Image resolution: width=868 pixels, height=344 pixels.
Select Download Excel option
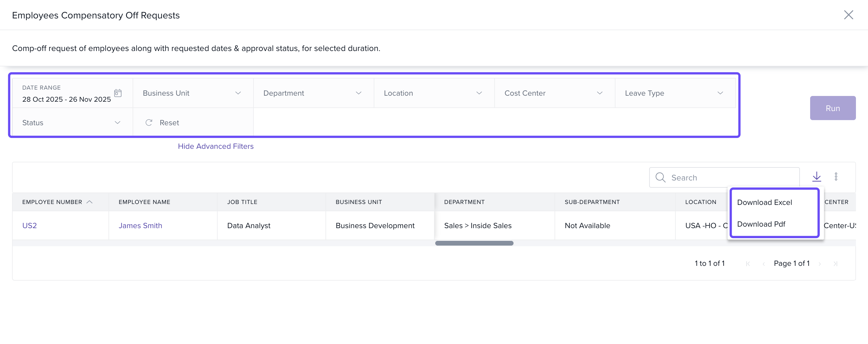[x=764, y=202]
